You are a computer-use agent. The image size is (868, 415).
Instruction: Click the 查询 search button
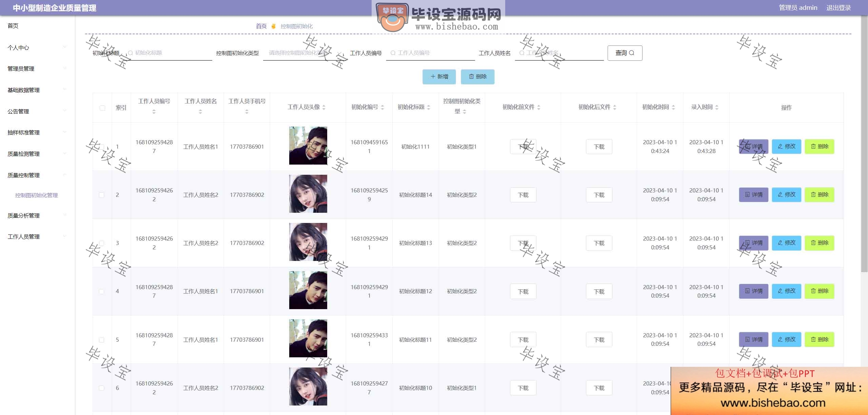625,53
